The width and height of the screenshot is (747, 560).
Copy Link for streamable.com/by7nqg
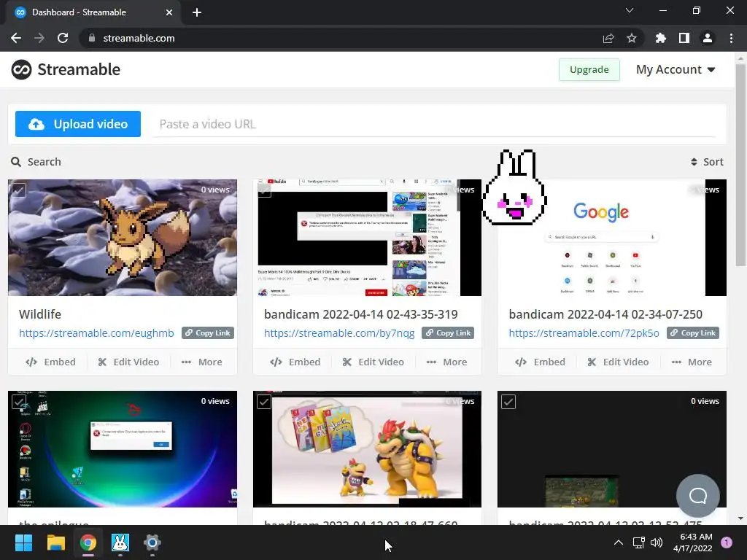[448, 332]
